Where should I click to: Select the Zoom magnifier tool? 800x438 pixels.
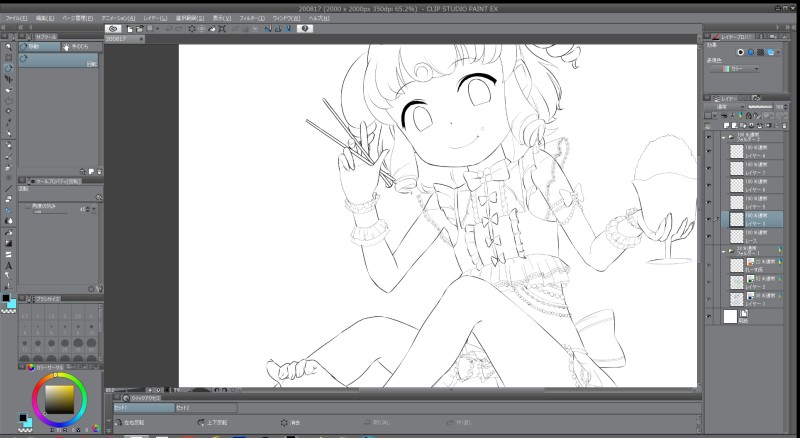8,47
